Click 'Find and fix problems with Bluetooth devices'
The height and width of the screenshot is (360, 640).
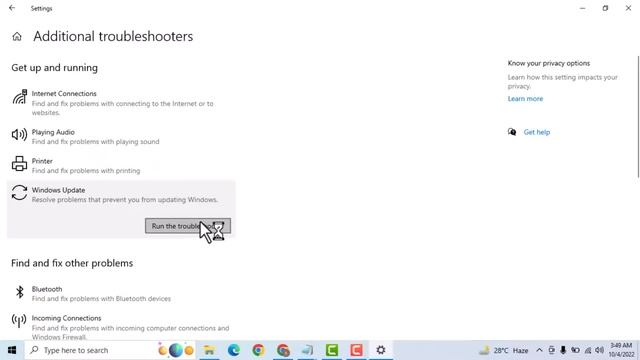pos(101,299)
